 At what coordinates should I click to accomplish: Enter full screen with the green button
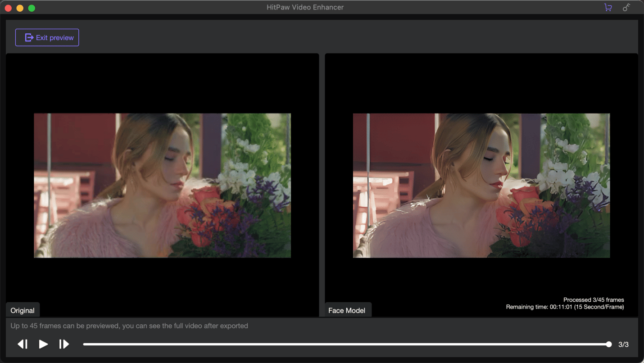click(32, 8)
